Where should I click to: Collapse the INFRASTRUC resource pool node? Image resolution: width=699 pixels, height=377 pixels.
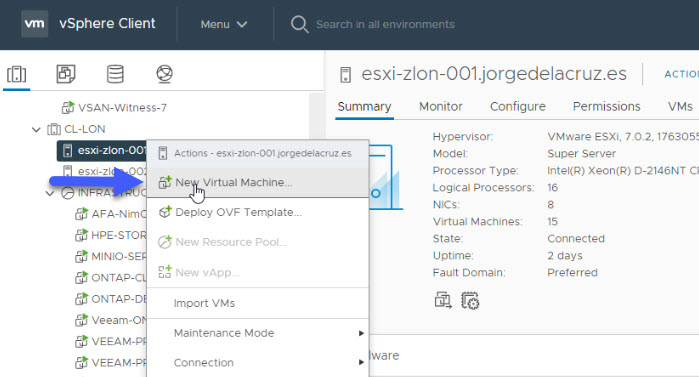pyautogui.click(x=50, y=193)
